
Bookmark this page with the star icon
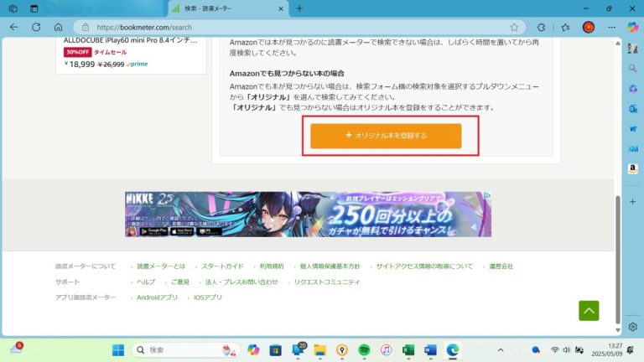[x=514, y=27]
